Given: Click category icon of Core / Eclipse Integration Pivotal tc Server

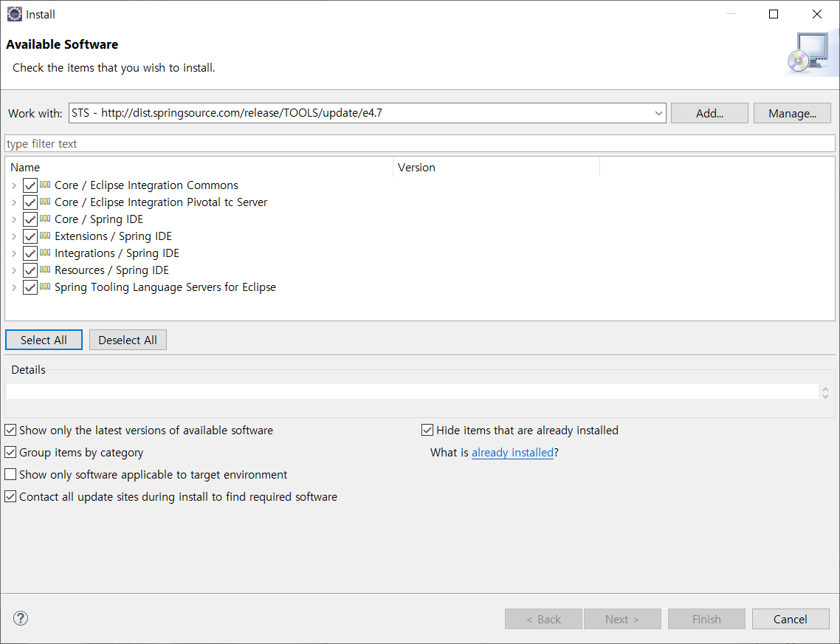Looking at the screenshot, I should [x=45, y=202].
